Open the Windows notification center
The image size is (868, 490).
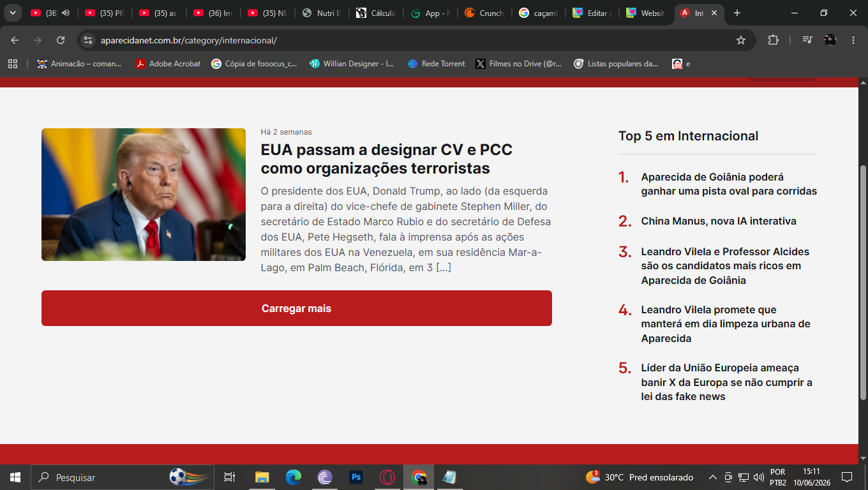click(847, 477)
